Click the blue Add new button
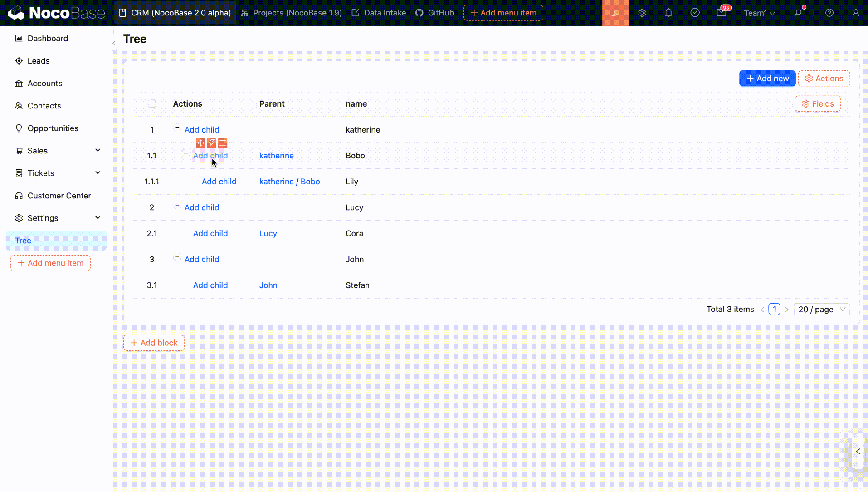 click(x=767, y=79)
